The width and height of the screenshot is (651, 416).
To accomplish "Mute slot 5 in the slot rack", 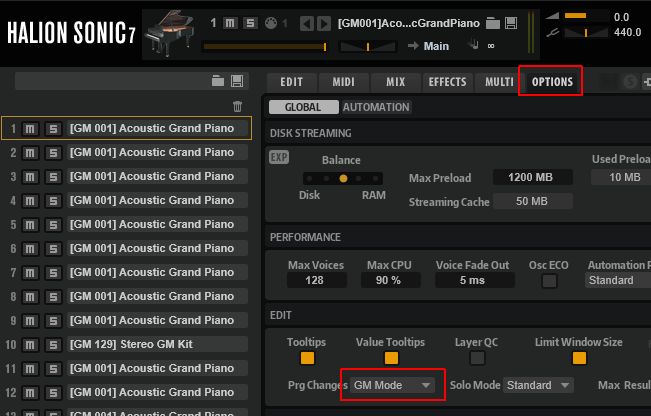I will pos(30,225).
